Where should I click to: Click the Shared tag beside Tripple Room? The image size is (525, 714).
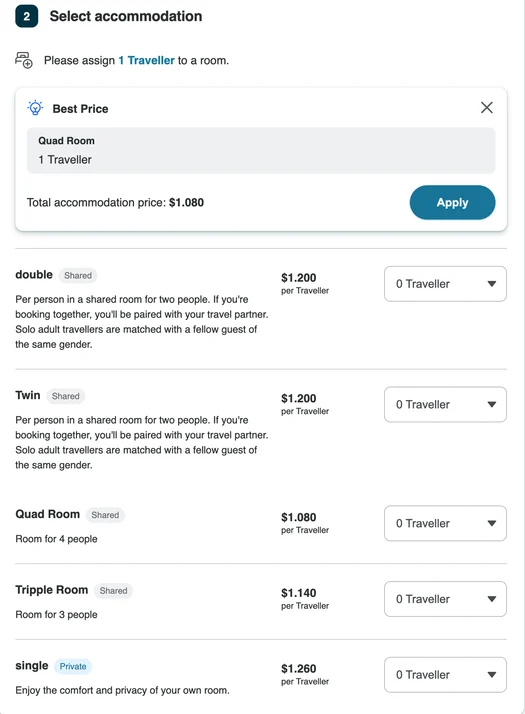[x=113, y=591]
